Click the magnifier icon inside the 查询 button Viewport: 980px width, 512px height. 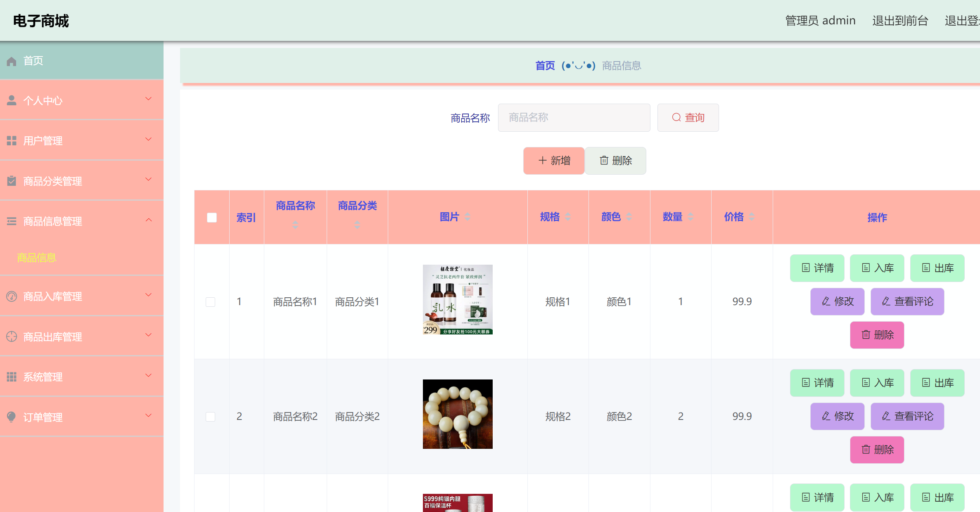pos(676,117)
